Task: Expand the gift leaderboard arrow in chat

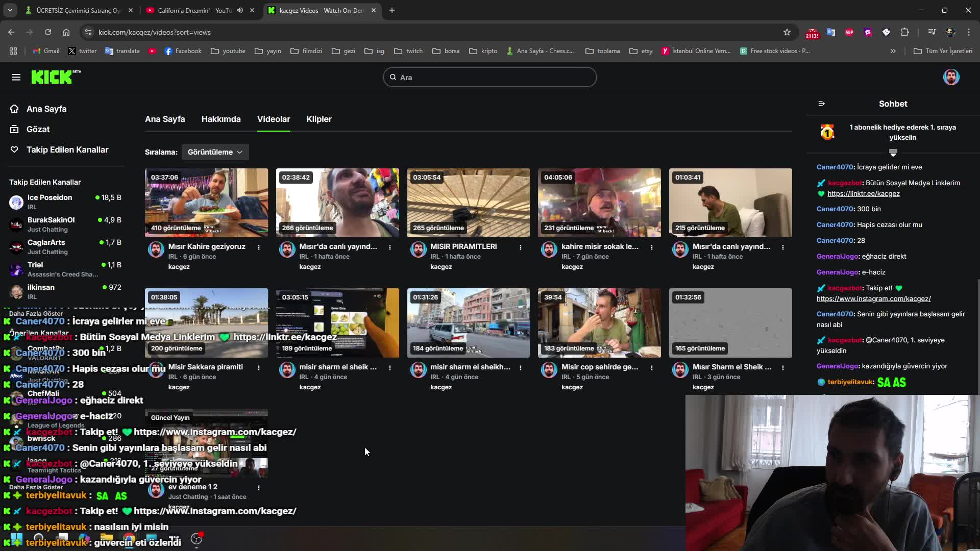Action: click(x=893, y=153)
